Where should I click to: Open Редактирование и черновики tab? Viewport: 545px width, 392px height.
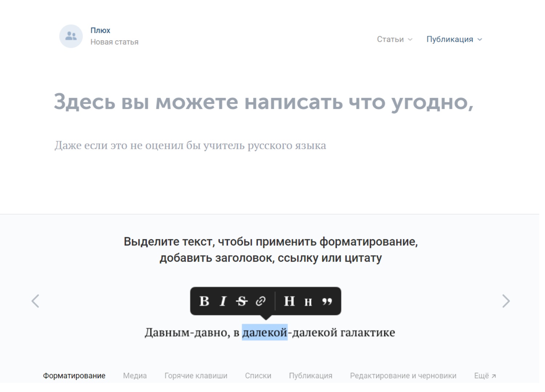[x=403, y=376]
